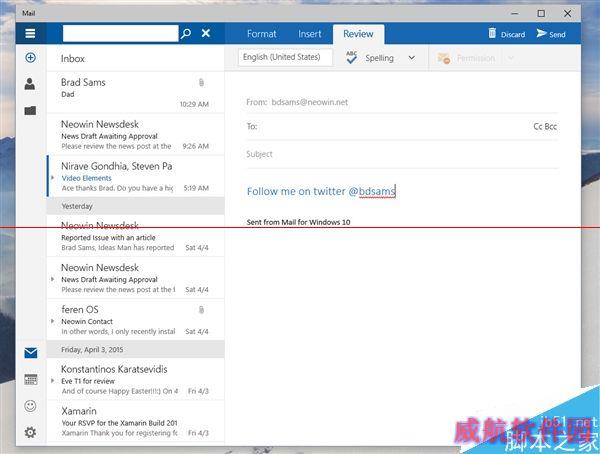
Task: Show the Bcc field
Action: (551, 126)
